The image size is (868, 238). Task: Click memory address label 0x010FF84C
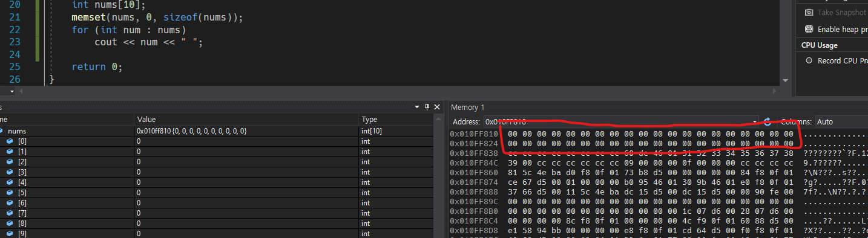473,163
